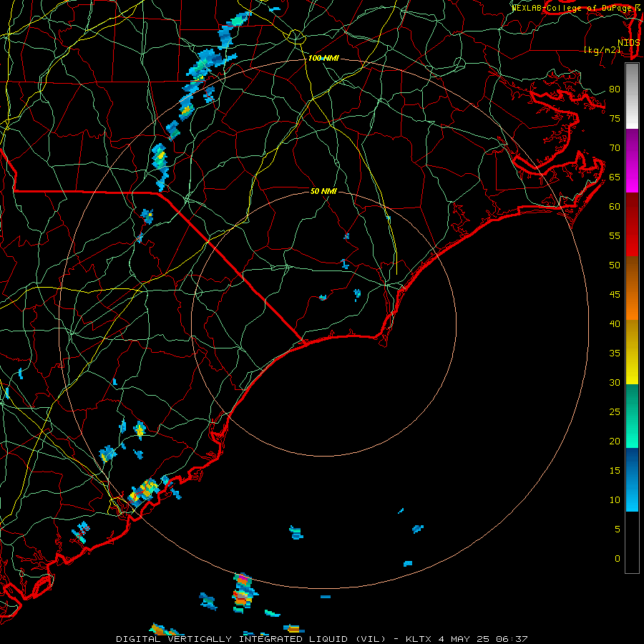Click the 55 value on the color scale

(615, 235)
